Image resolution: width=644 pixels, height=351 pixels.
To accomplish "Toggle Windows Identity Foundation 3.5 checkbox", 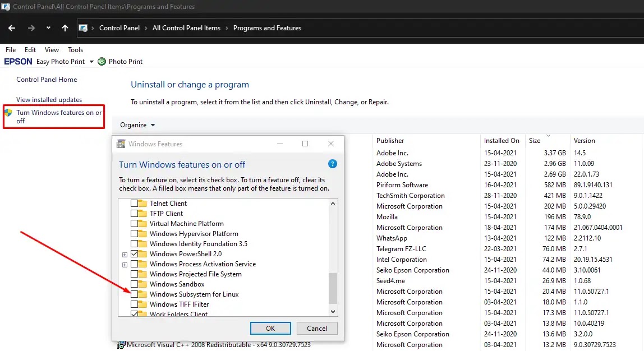I will click(134, 244).
